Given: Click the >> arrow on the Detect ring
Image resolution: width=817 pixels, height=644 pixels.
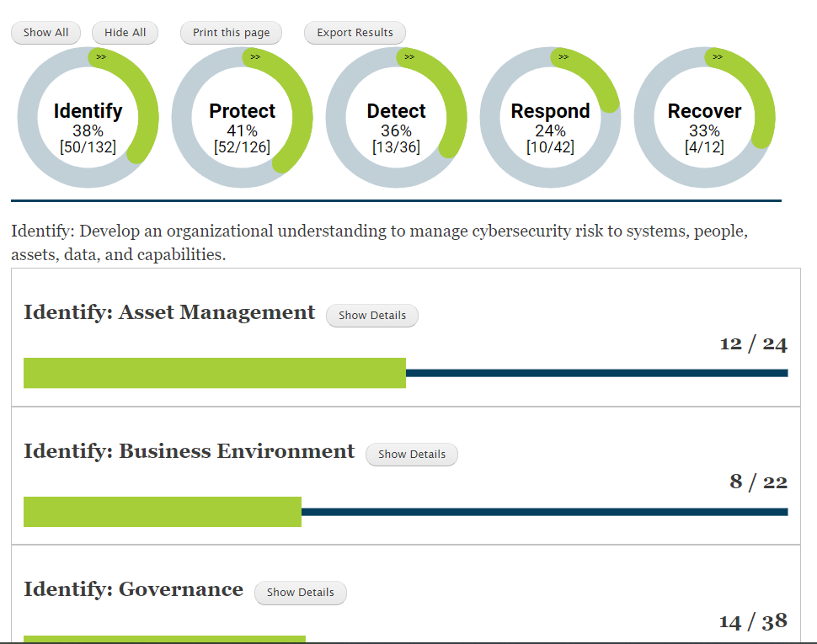Looking at the screenshot, I should 409,56.
